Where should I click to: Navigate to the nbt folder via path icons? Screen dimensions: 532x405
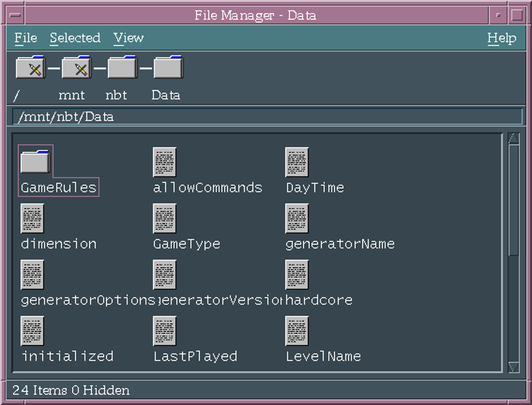(x=122, y=67)
